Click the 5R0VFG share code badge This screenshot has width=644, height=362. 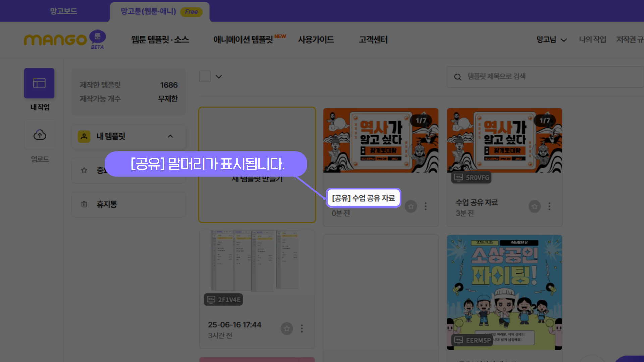tap(471, 178)
